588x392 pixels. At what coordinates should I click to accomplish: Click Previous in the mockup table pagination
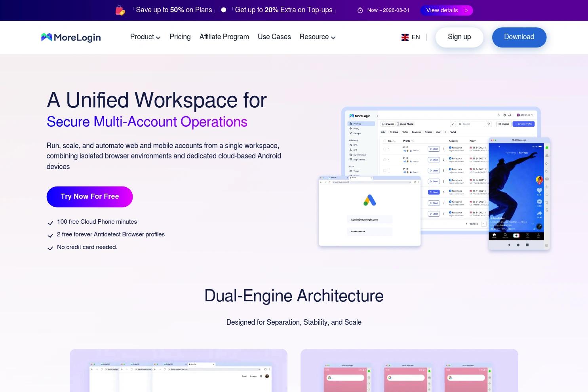[472, 224]
